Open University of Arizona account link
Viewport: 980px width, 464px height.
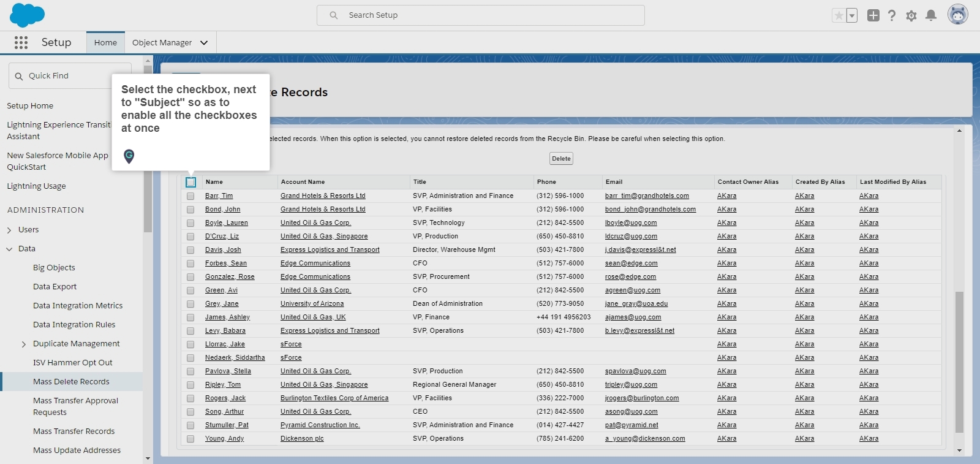pyautogui.click(x=312, y=304)
